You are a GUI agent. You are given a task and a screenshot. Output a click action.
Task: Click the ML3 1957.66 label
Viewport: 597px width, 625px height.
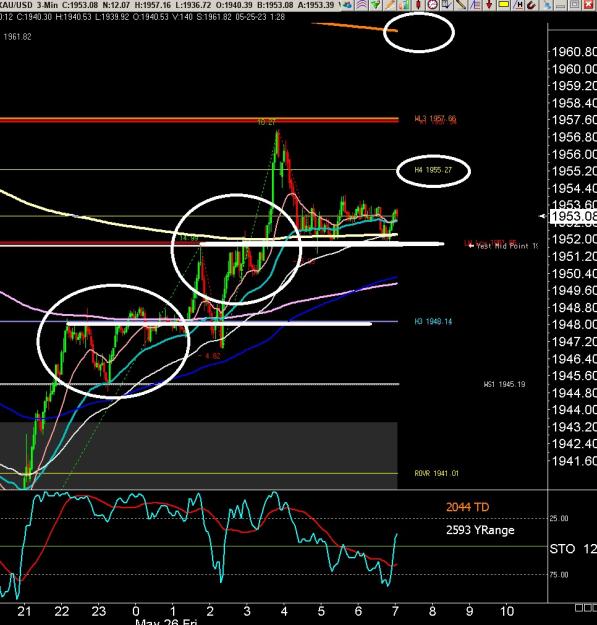coord(435,119)
